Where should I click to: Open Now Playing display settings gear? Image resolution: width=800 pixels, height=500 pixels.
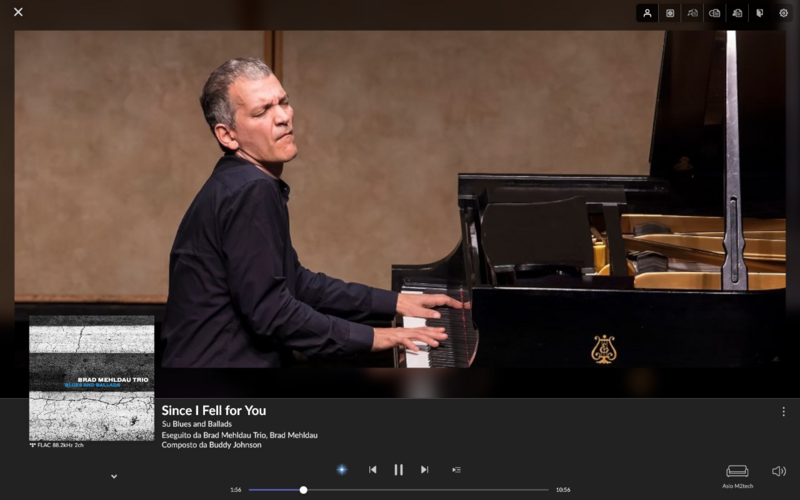(x=784, y=13)
